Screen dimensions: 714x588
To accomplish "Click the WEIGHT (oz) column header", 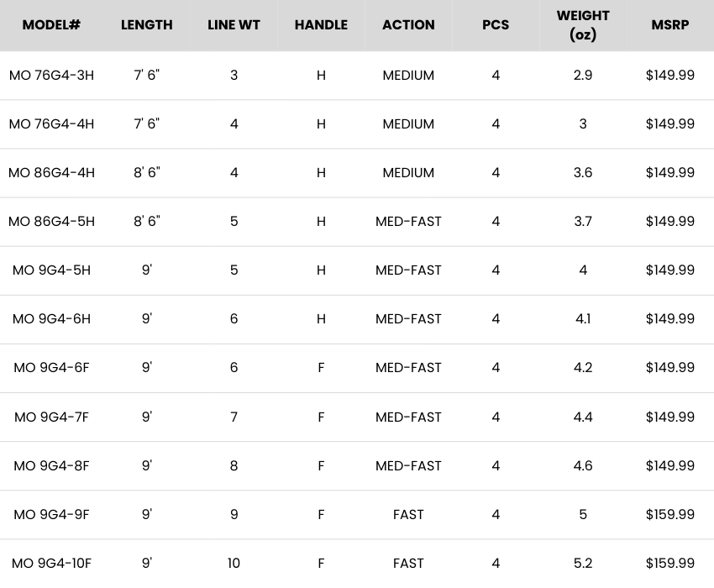I will 583,25.
